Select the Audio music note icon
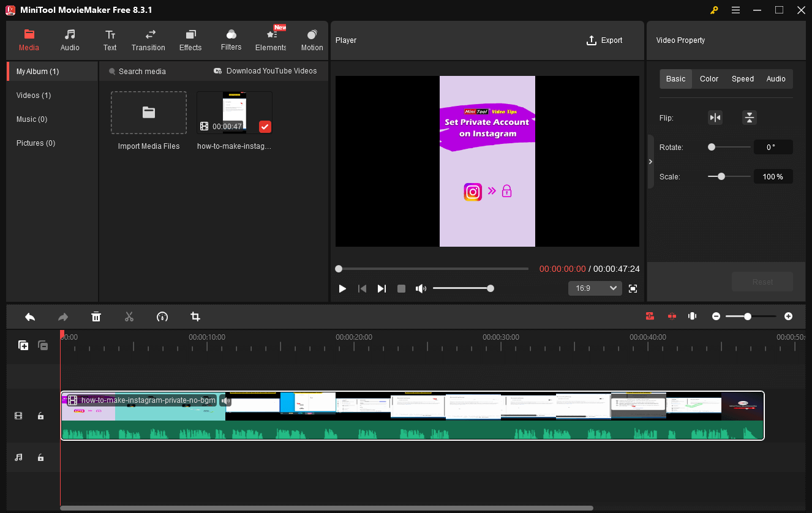This screenshot has height=513, width=812. [69, 40]
